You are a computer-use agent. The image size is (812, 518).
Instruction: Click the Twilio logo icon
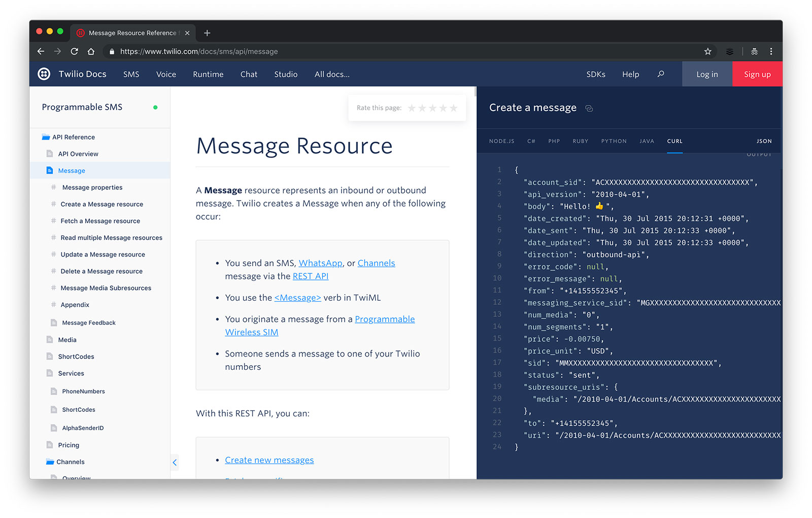click(44, 74)
